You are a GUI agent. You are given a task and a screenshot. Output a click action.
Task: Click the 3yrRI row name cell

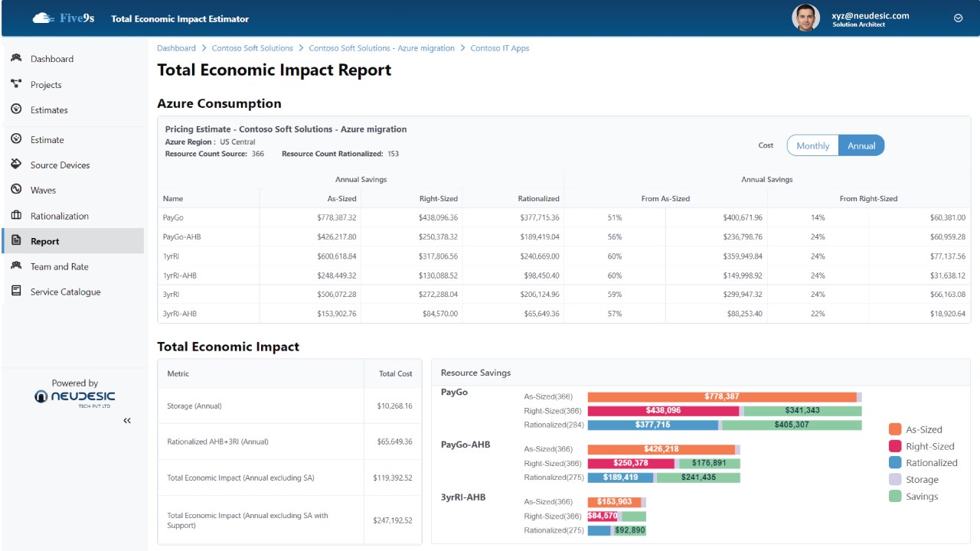[208, 295]
